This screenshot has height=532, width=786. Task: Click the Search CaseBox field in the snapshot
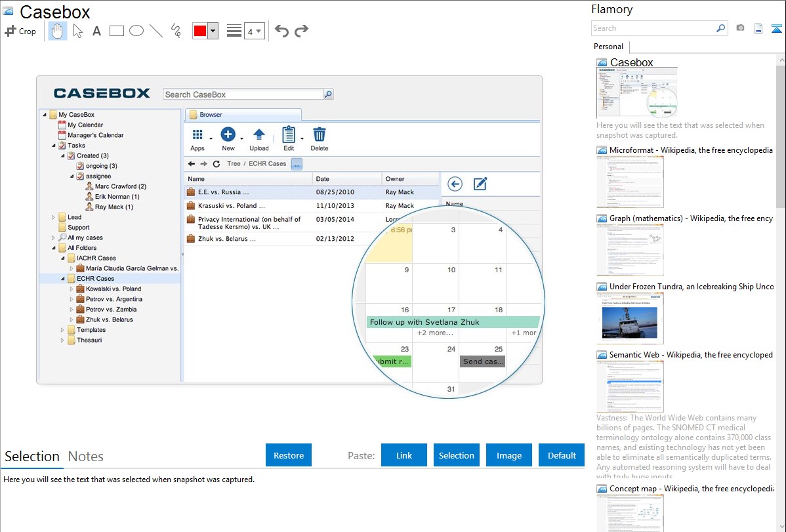tap(243, 94)
